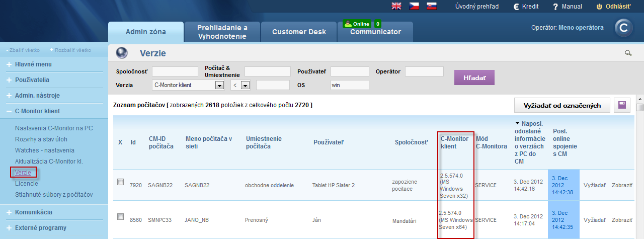Open Licencie in sidebar

tap(27, 184)
